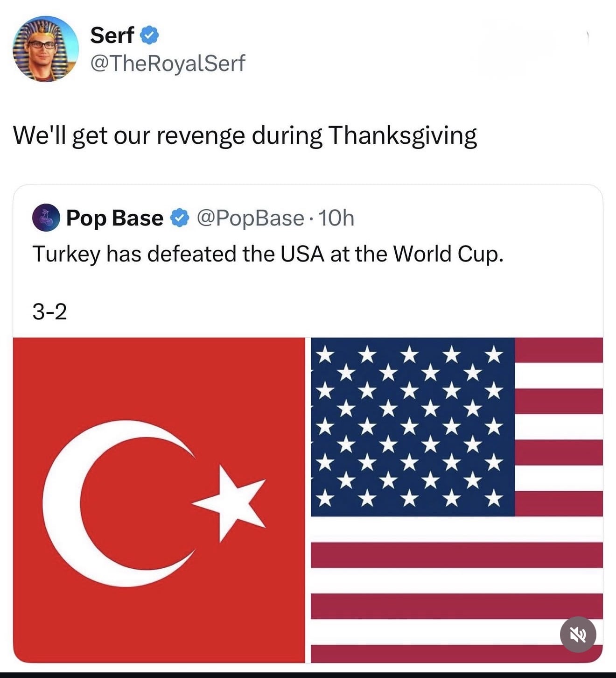Open Serf's pharaoh profile avatar
Image resolution: width=616 pixels, height=678 pixels.
pos(46,49)
